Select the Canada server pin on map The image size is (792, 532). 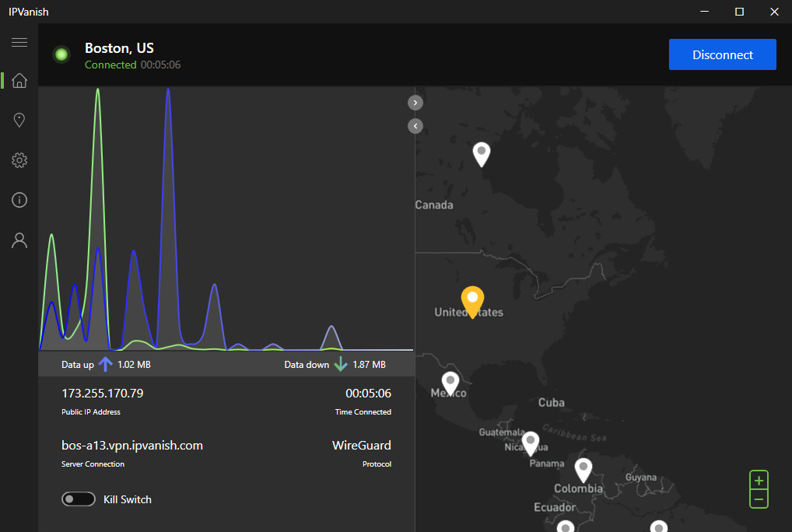click(482, 154)
